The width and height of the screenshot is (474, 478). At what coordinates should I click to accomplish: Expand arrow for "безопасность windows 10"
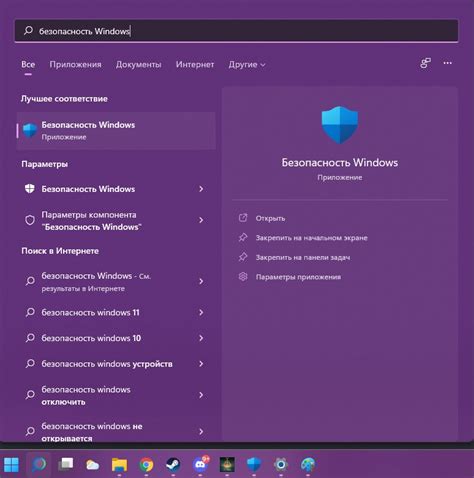[x=201, y=338]
